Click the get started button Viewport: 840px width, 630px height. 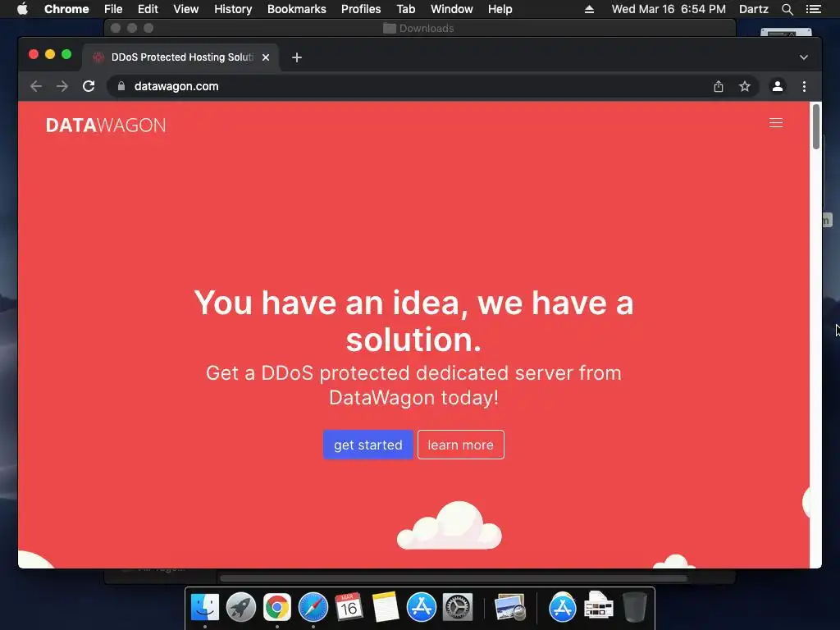tap(368, 445)
